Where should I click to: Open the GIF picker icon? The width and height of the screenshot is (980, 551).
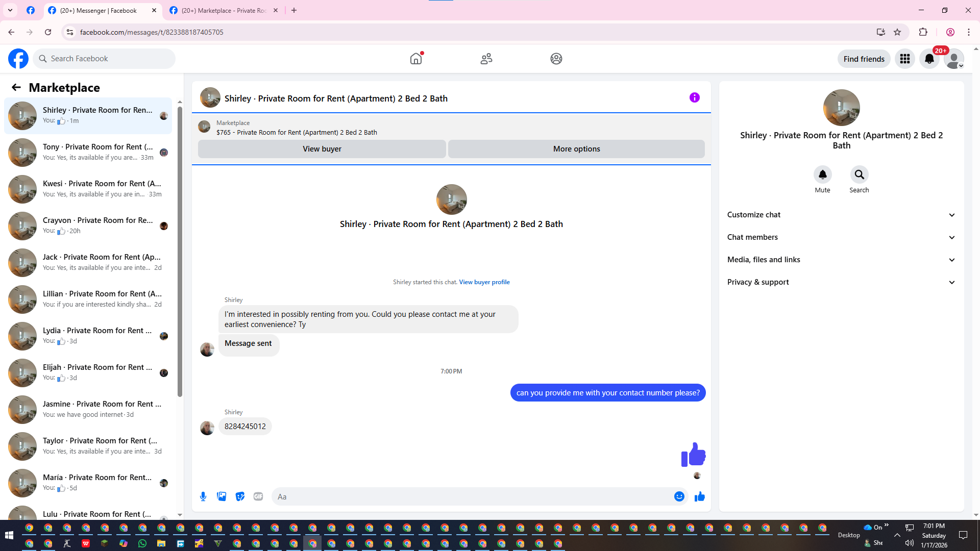[x=258, y=496]
